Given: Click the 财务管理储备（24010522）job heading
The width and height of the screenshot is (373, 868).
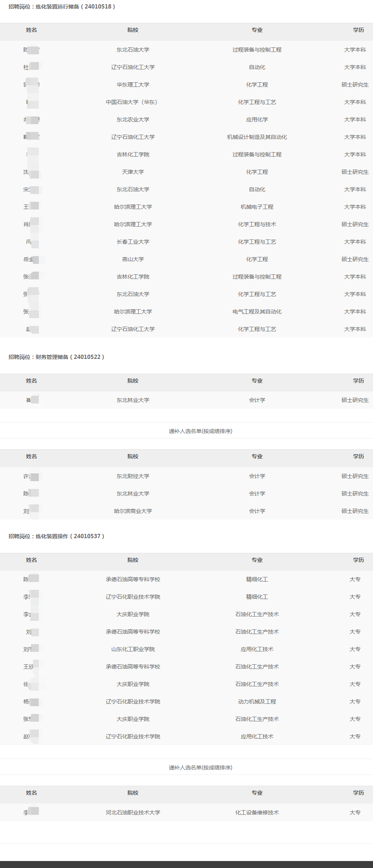Looking at the screenshot, I should click(x=56, y=357).
